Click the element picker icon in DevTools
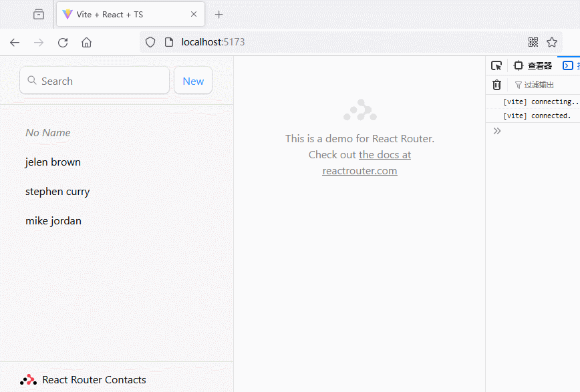Image resolution: width=580 pixels, height=392 pixels. 496,65
